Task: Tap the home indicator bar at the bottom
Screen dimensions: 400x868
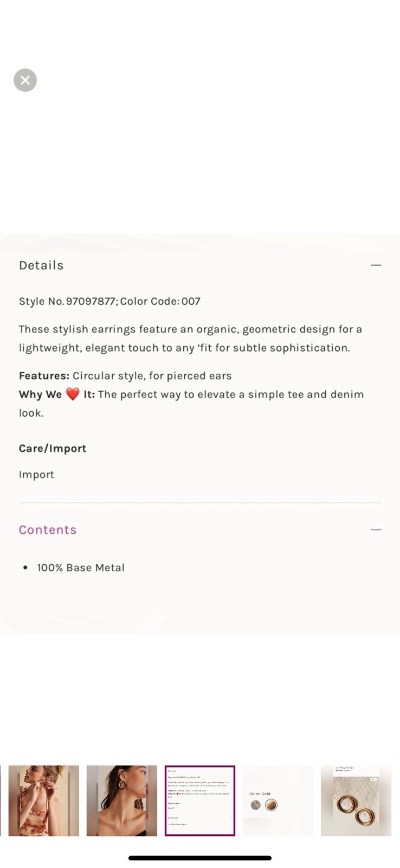Action: 200,858
